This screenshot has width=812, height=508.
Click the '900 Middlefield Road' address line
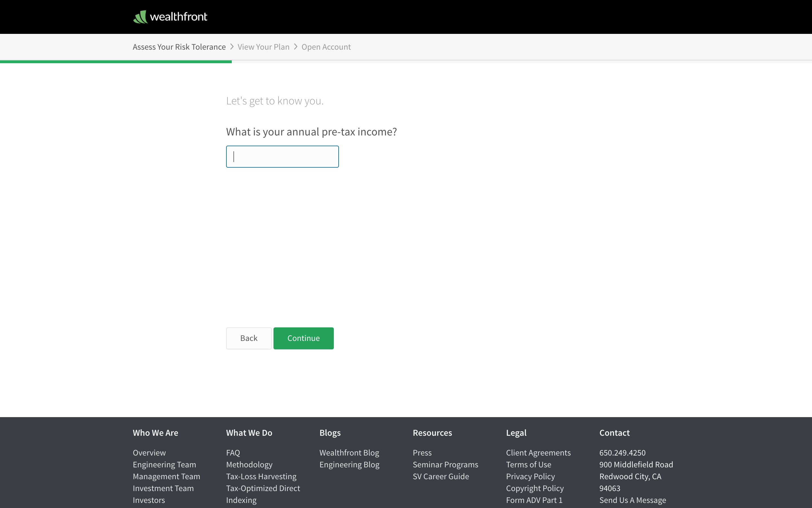pos(636,465)
